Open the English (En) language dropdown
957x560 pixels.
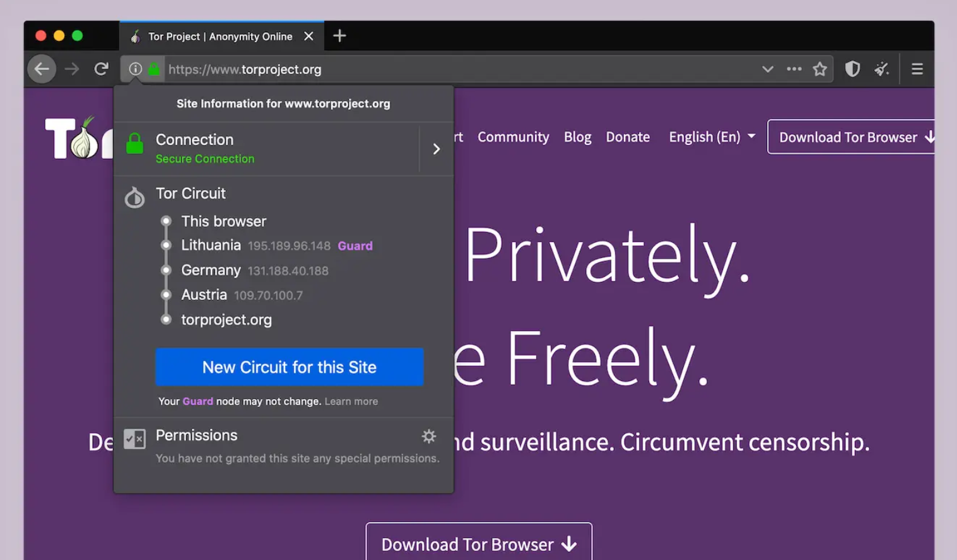pyautogui.click(x=711, y=137)
